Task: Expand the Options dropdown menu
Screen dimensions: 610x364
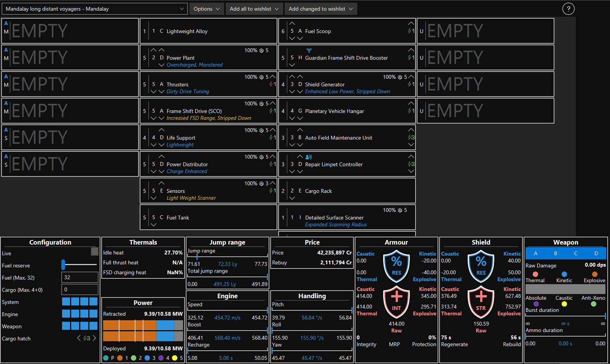Action: (x=206, y=9)
